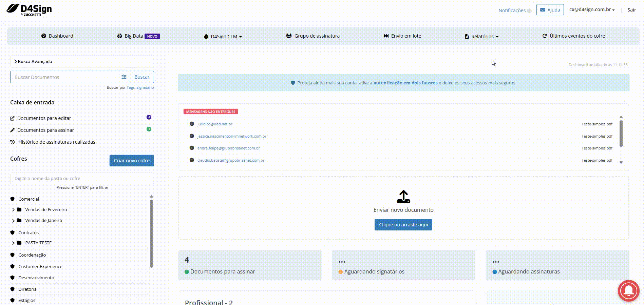Click Sair to log out
This screenshot has height=305, width=644.
click(631, 10)
